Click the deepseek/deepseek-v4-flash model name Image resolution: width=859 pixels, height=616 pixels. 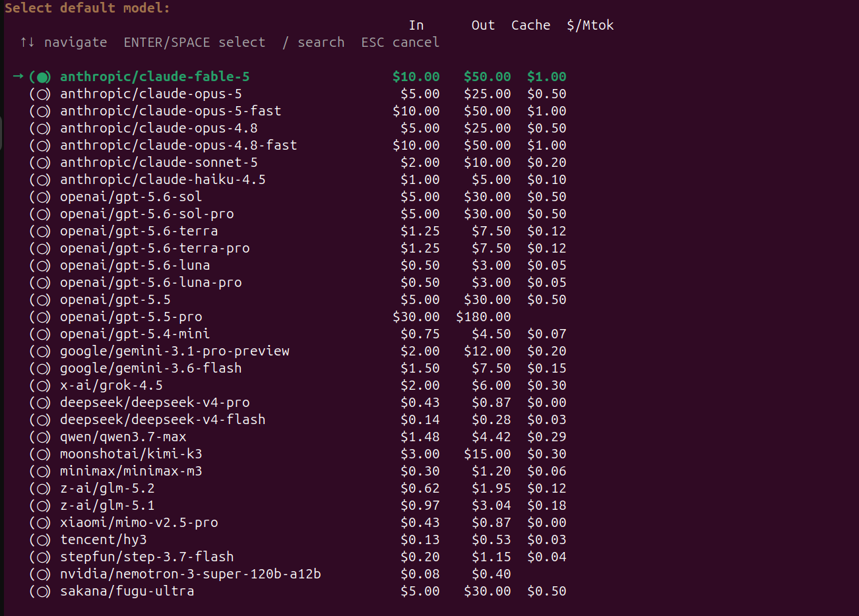pos(162,419)
